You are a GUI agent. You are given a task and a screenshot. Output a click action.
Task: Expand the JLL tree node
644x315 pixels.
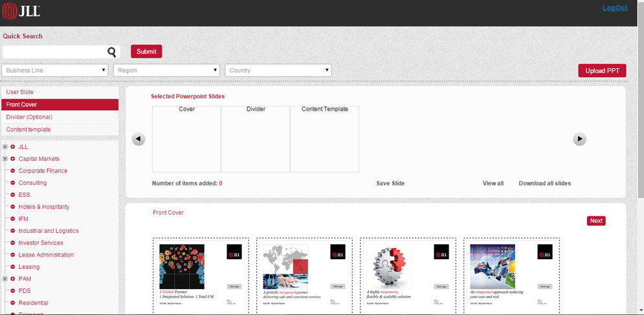5,147
